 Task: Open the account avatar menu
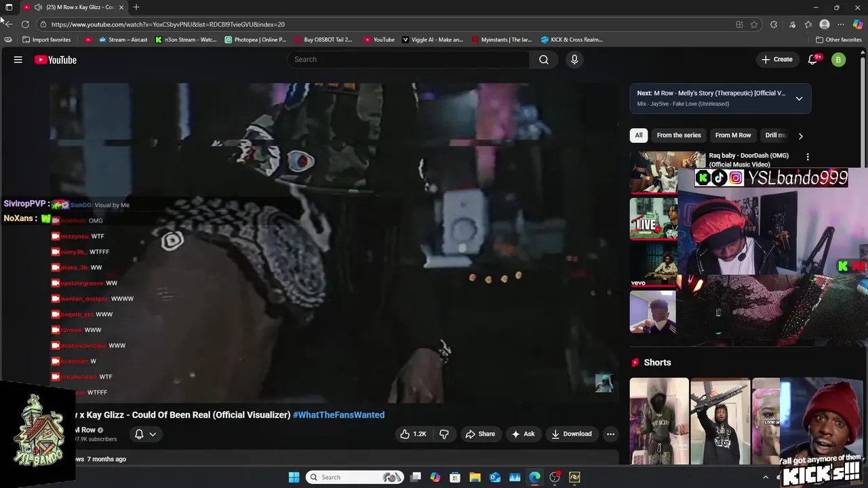(x=839, y=60)
